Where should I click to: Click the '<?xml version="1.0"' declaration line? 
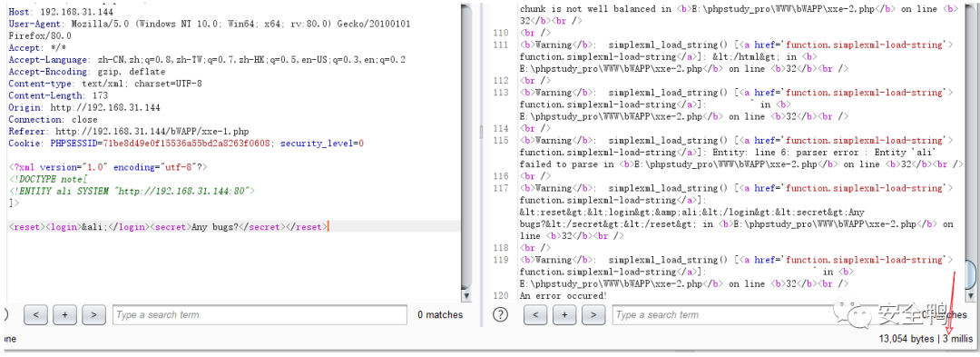pyautogui.click(x=107, y=167)
